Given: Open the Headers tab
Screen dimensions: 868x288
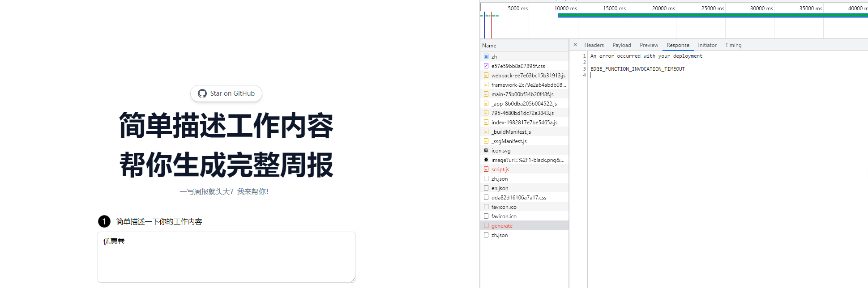Looking at the screenshot, I should (x=594, y=45).
